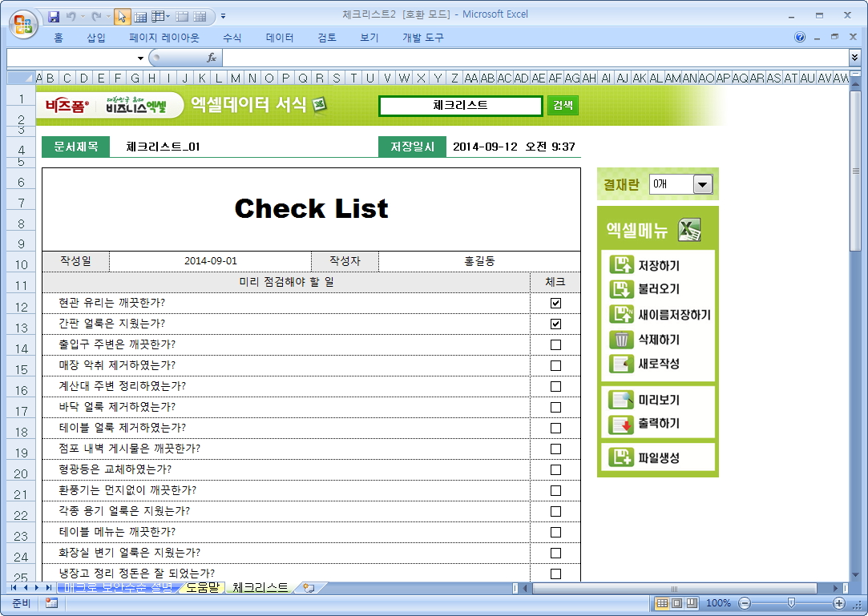This screenshot has width=868, height=616.
Task: Click the 삭제하기 trash button
Action: (645, 340)
